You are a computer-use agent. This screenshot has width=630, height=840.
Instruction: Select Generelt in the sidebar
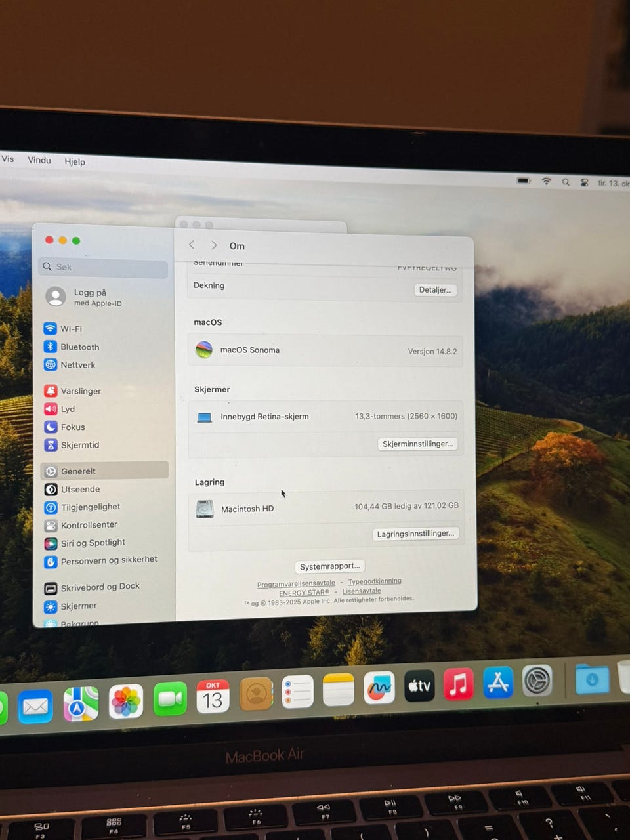click(x=104, y=471)
